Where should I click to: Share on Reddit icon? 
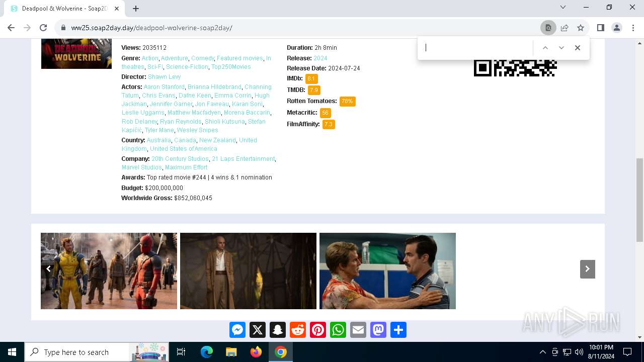click(298, 330)
